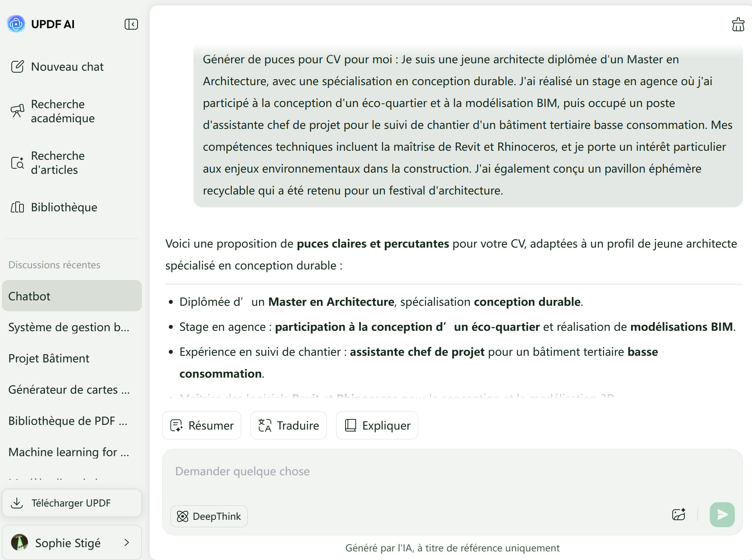This screenshot has height=560, width=752.
Task: Click the image upload icon
Action: 679,514
